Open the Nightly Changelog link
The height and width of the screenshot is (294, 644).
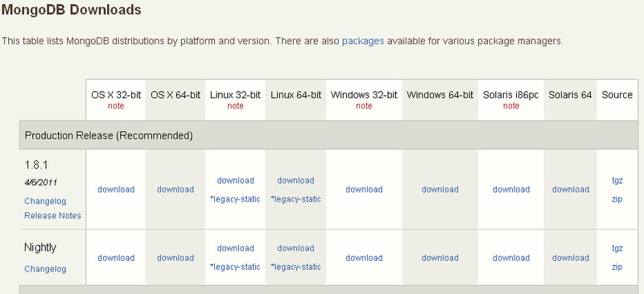pos(45,269)
